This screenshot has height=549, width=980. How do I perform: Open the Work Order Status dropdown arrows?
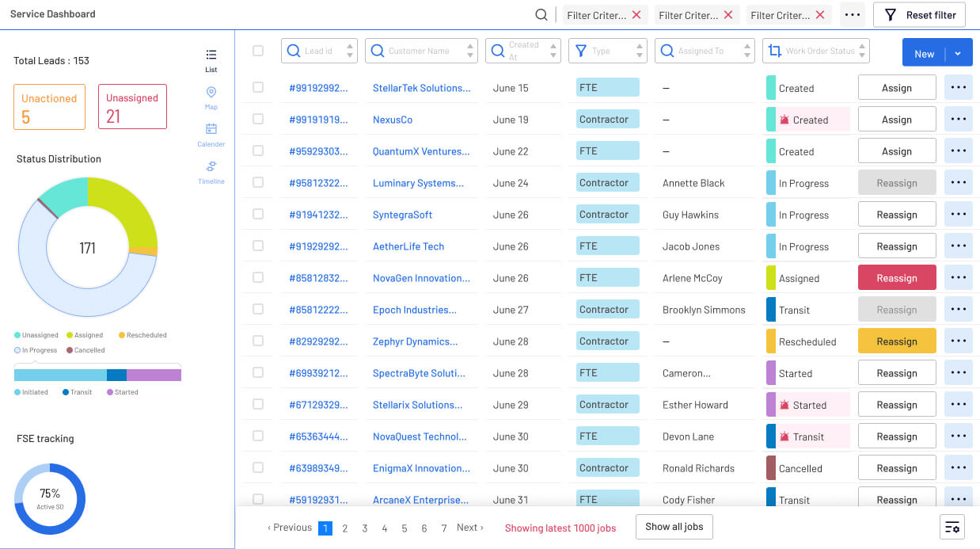coord(862,51)
